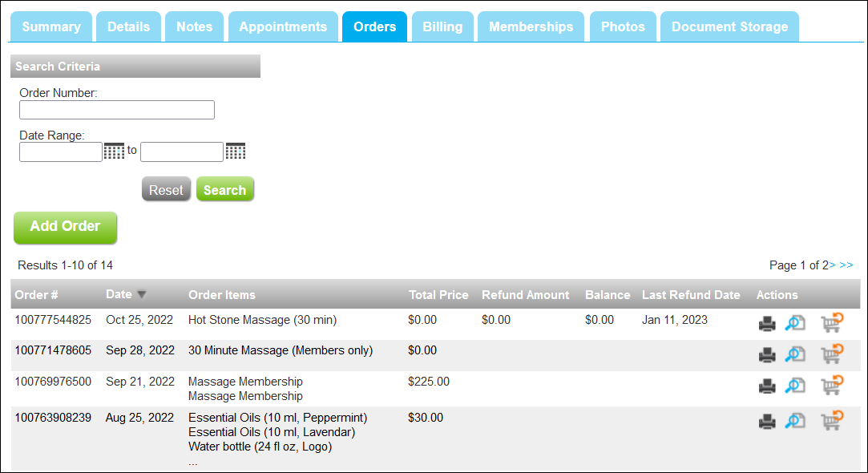Open calendar picker for start date
Screen dimensions: 868x473
click(x=114, y=152)
